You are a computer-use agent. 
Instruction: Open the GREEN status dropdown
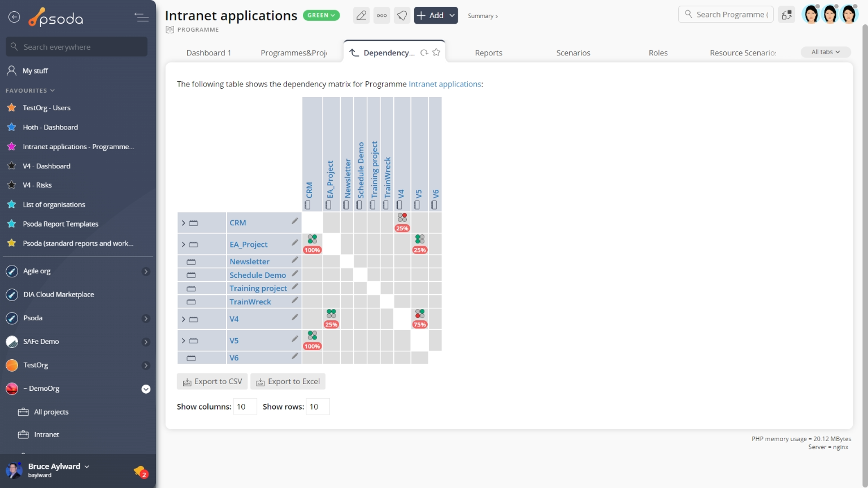point(321,15)
